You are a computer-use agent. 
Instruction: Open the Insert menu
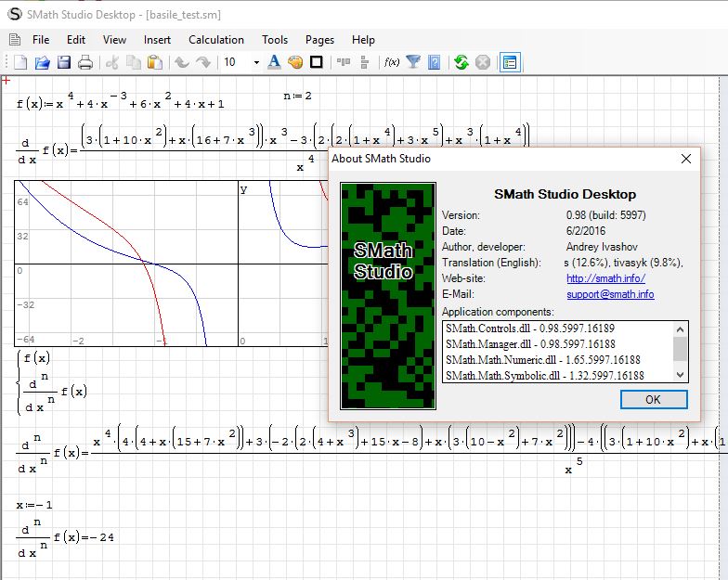point(157,40)
